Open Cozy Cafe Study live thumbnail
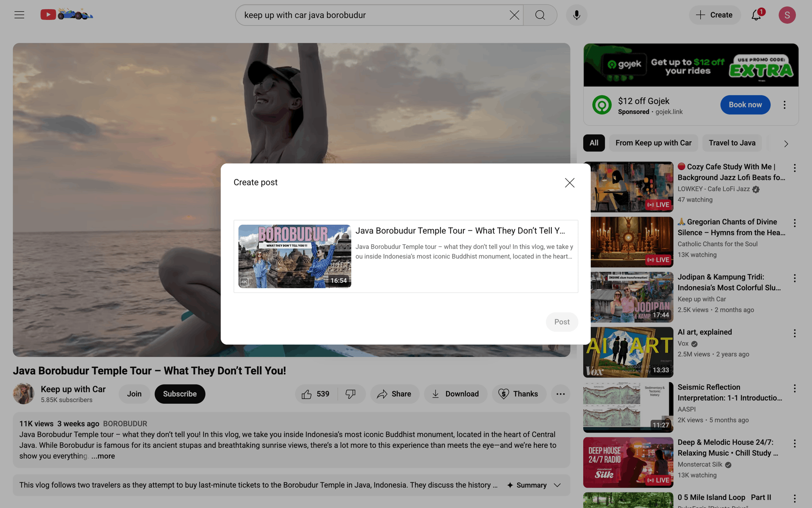The image size is (812, 508). [632, 187]
